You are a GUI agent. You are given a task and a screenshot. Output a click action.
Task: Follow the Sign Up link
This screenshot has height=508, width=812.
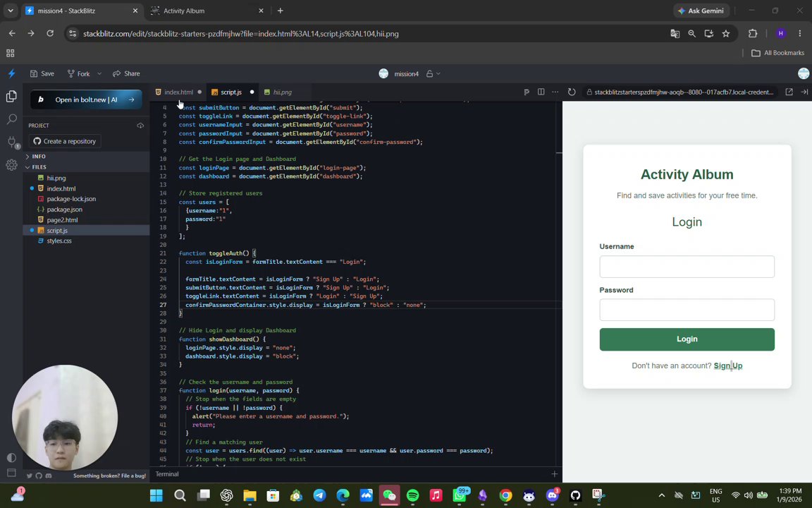[x=727, y=365]
